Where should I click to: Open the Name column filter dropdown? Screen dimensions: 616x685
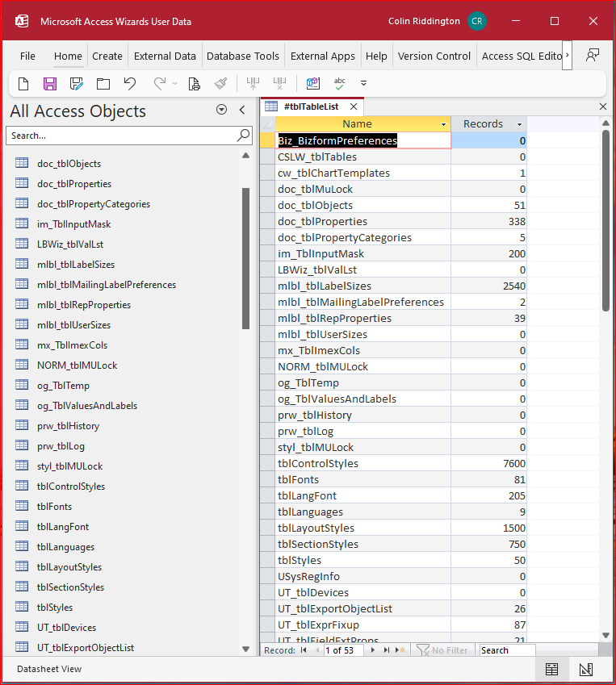(x=444, y=124)
